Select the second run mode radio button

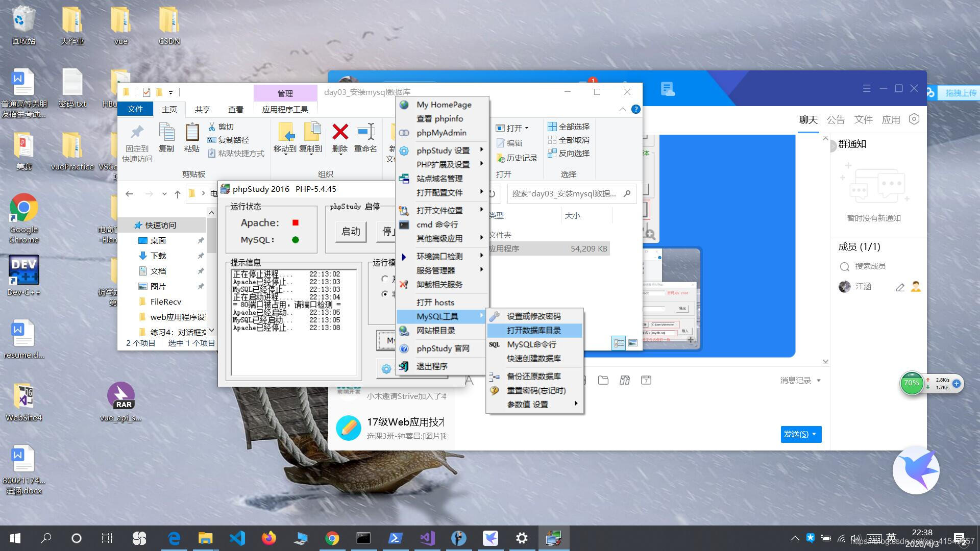coord(385,294)
